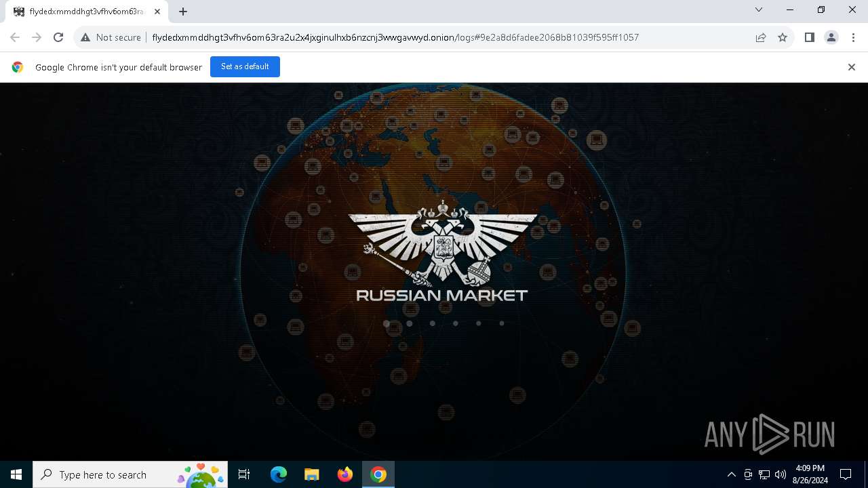Expand the tab search dropdown
The image size is (868, 488).
[759, 9]
